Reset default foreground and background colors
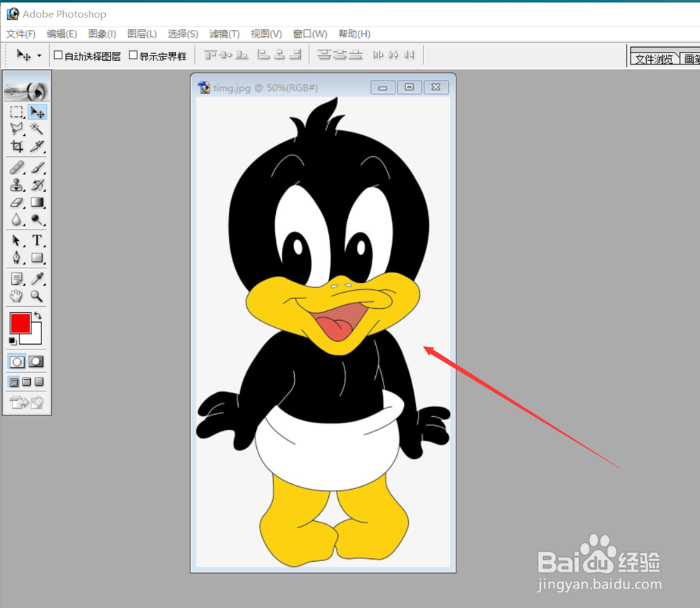The width and height of the screenshot is (700, 608). [13, 341]
